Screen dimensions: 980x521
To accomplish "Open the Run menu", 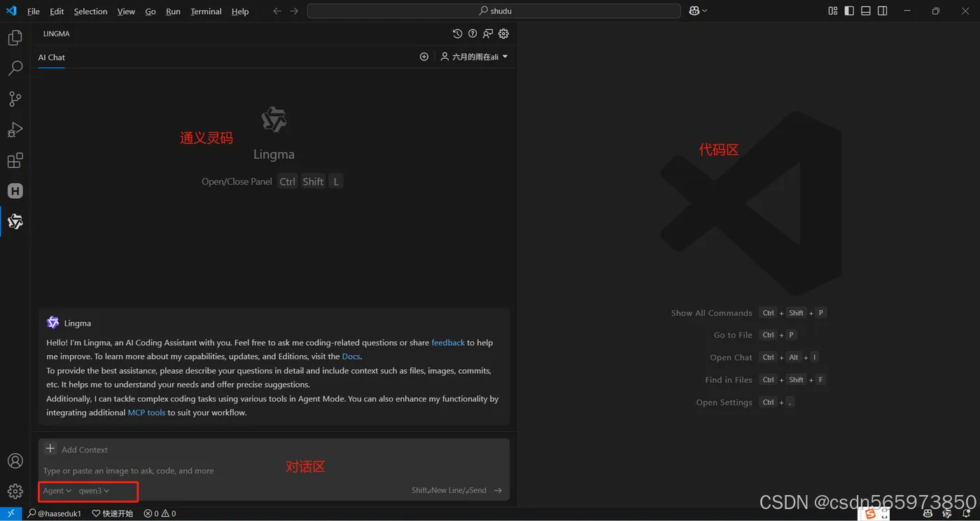I will [x=173, y=11].
